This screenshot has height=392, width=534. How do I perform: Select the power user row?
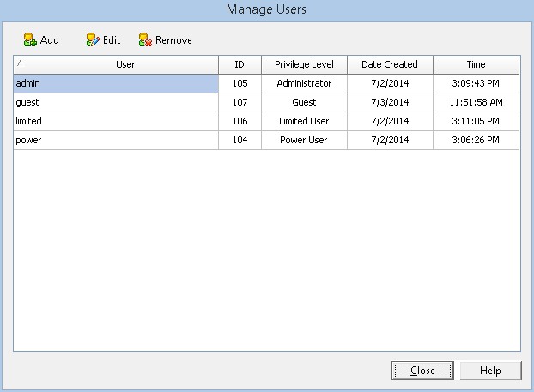(115, 140)
